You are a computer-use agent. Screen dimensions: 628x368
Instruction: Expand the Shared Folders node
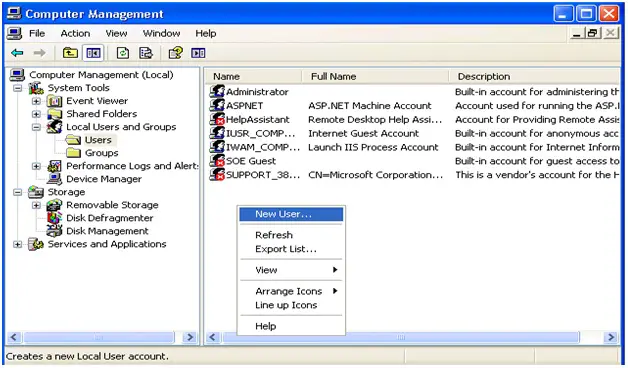coord(36,114)
